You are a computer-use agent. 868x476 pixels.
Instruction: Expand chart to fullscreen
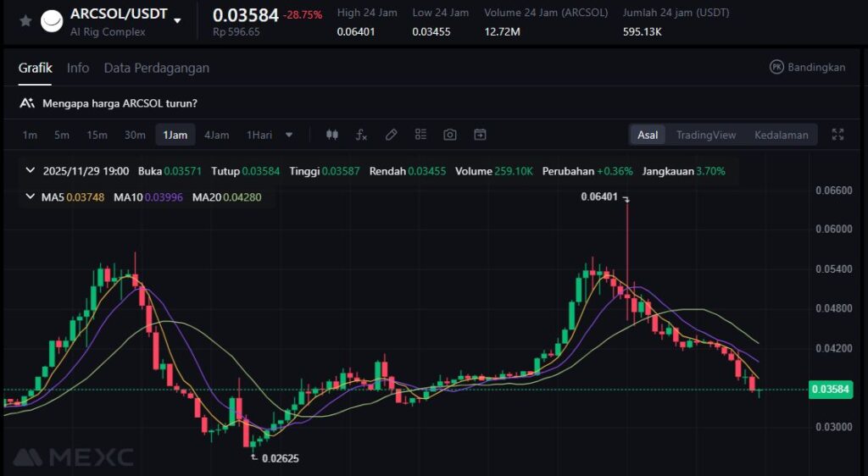pyautogui.click(x=837, y=135)
